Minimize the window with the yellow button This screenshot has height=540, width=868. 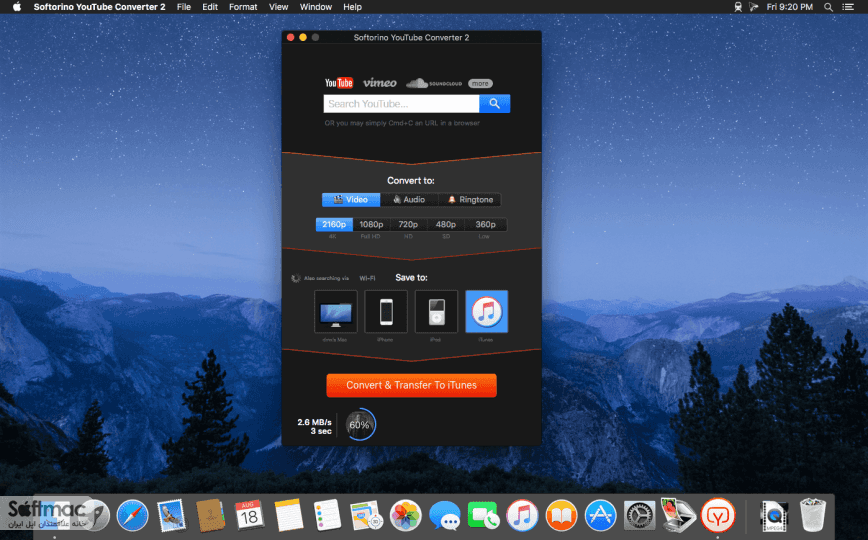pos(303,37)
